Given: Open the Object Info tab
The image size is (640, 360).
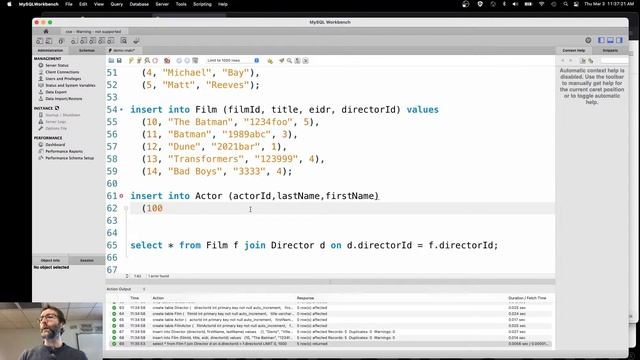Looking at the screenshot, I should coord(50,260).
